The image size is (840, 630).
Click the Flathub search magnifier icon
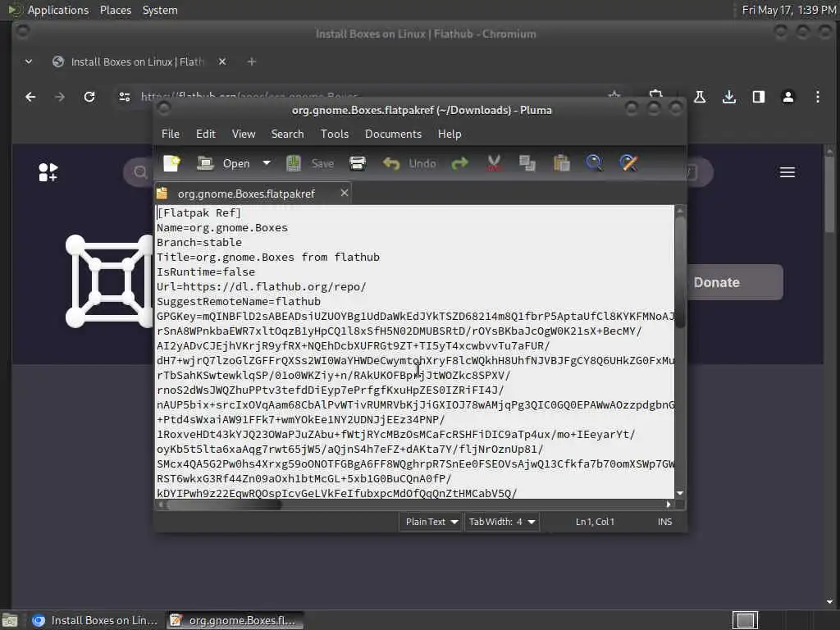140,172
